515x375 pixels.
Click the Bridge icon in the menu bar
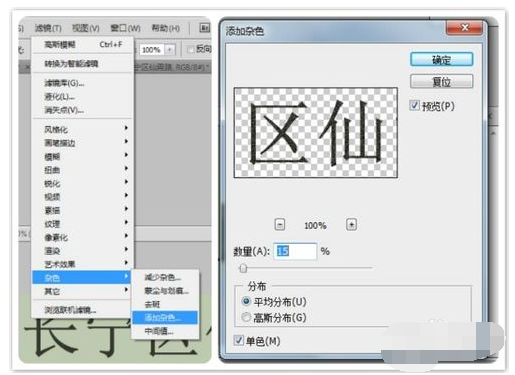tap(205, 27)
